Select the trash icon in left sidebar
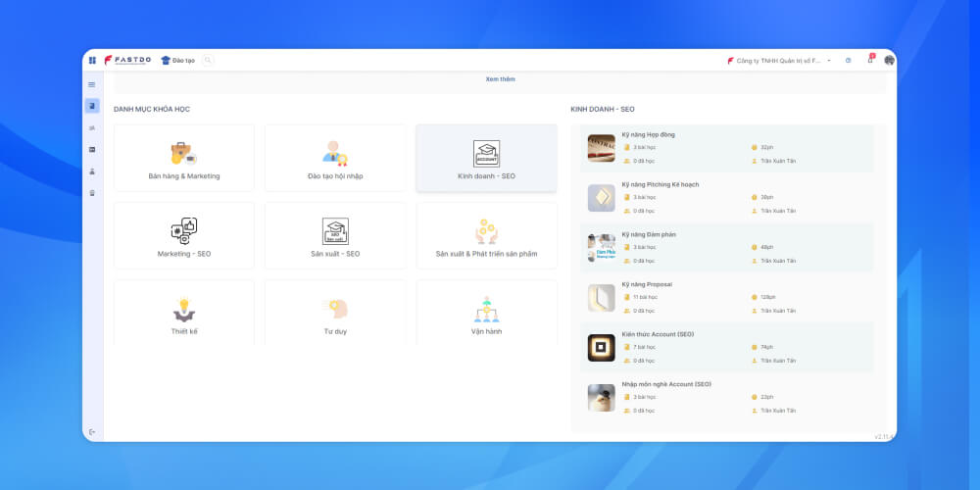Viewport: 980px width, 490px height. pyautogui.click(x=92, y=193)
